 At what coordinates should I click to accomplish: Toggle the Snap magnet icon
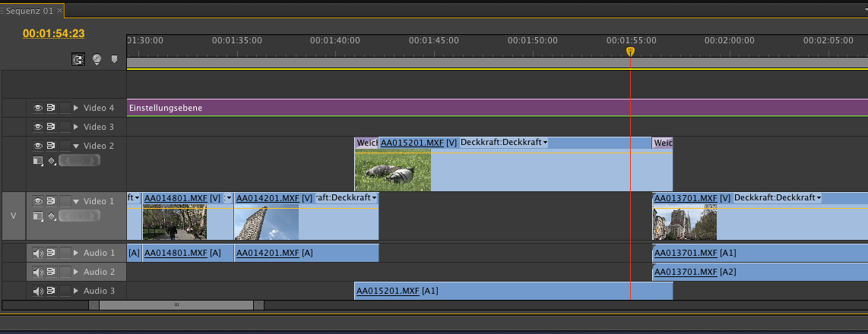(x=78, y=59)
